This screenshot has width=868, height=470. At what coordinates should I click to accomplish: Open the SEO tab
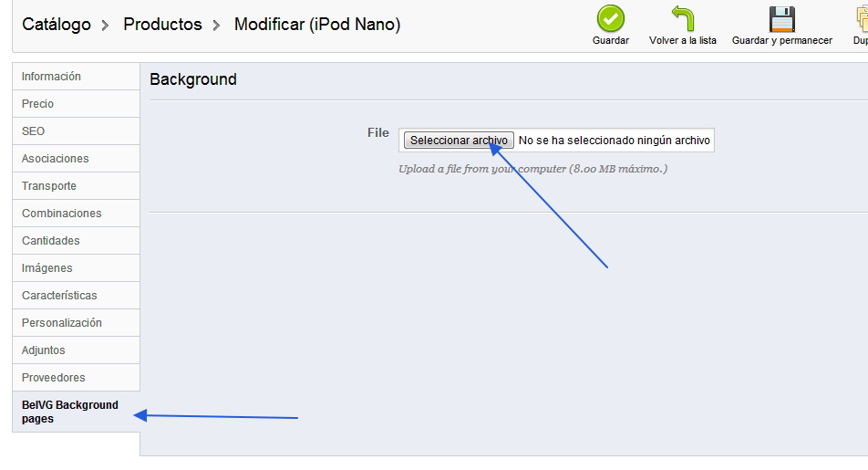(x=33, y=131)
